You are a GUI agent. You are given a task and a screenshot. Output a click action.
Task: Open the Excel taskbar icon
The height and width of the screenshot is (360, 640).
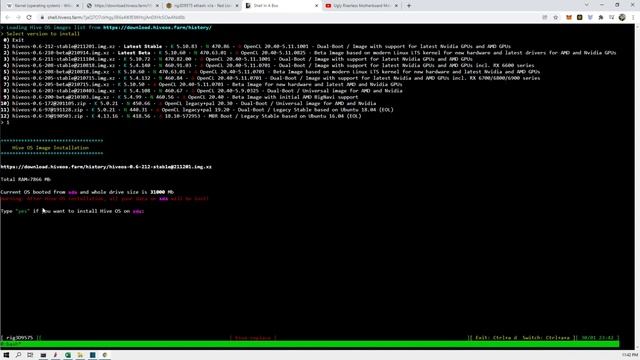68,355
